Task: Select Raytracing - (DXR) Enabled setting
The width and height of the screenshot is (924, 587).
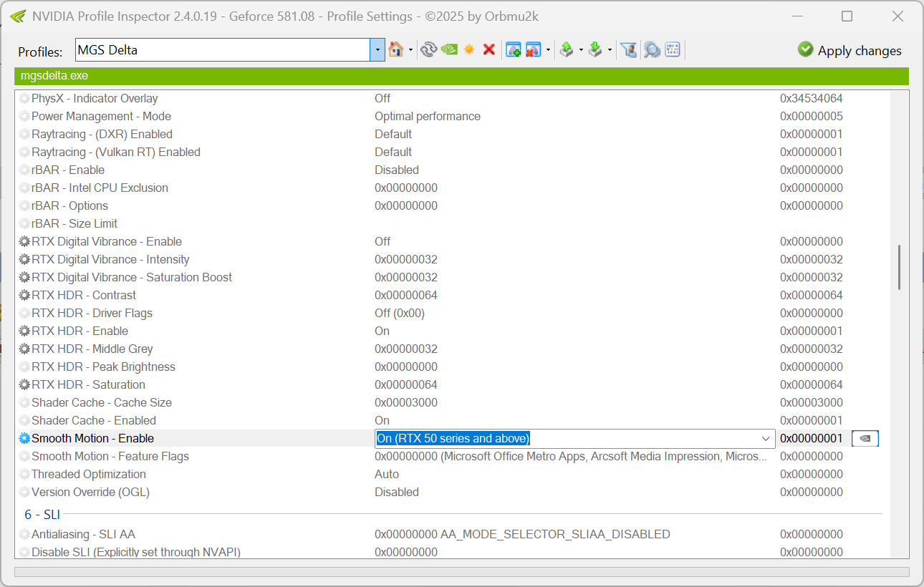Action: click(451, 134)
